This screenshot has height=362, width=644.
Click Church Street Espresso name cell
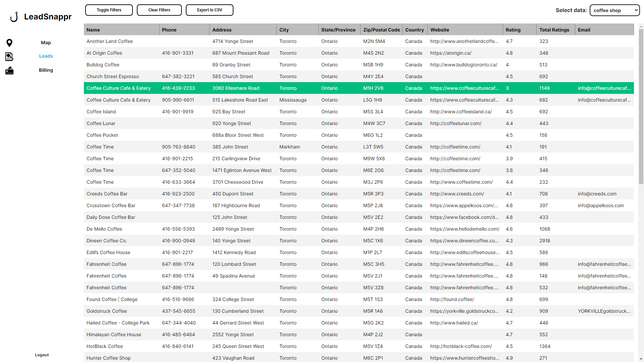(x=113, y=76)
